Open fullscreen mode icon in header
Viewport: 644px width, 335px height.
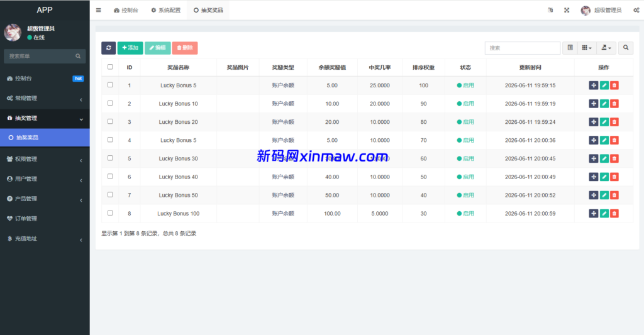point(567,10)
